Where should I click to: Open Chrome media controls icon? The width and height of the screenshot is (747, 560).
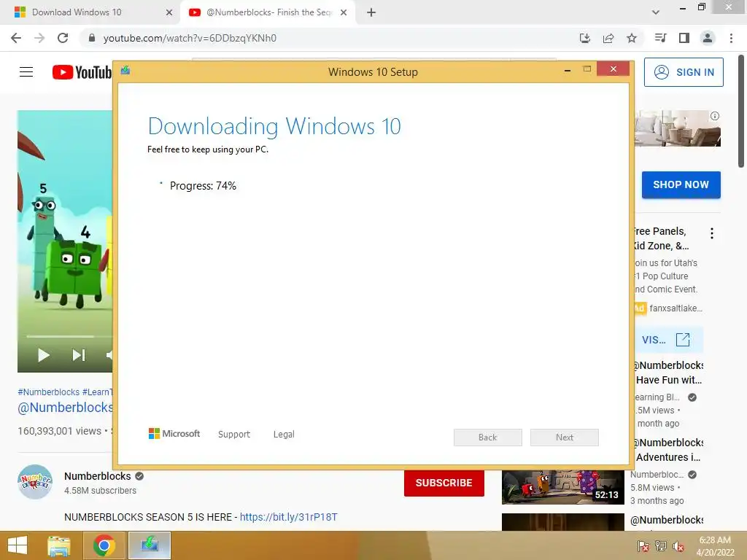coord(660,38)
